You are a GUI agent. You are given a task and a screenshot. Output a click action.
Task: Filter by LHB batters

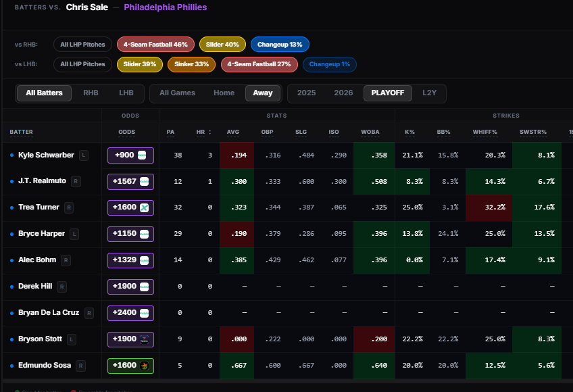(126, 93)
